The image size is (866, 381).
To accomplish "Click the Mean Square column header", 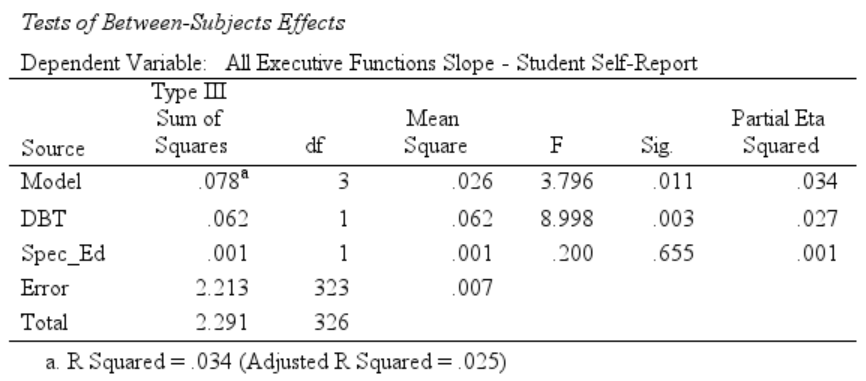I will (435, 132).
